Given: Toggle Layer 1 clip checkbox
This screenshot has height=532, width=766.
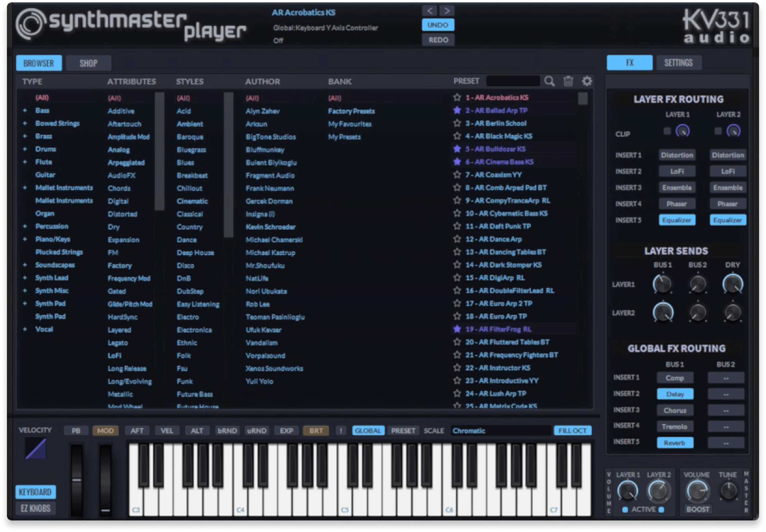Looking at the screenshot, I should (x=667, y=131).
